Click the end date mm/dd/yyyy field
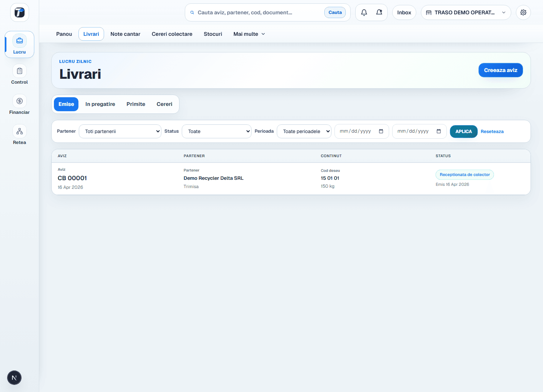 coord(419,131)
